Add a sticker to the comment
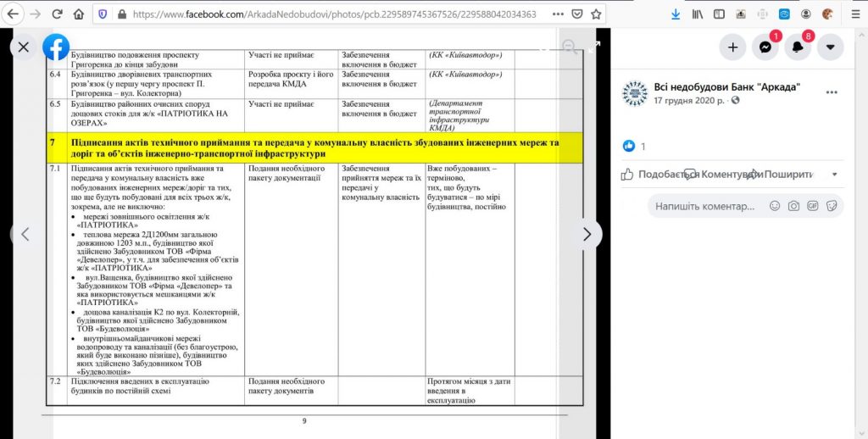This screenshot has height=439, width=868. 831,206
